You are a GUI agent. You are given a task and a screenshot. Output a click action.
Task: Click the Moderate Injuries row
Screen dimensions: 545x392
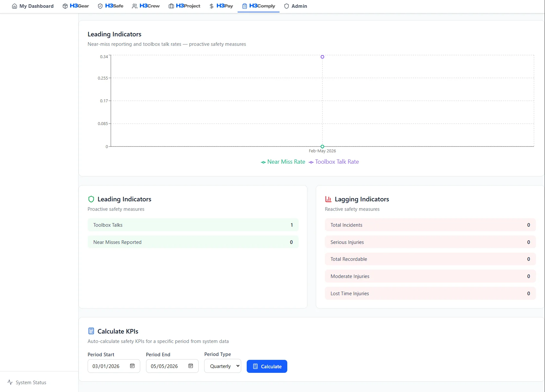pyautogui.click(x=430, y=276)
